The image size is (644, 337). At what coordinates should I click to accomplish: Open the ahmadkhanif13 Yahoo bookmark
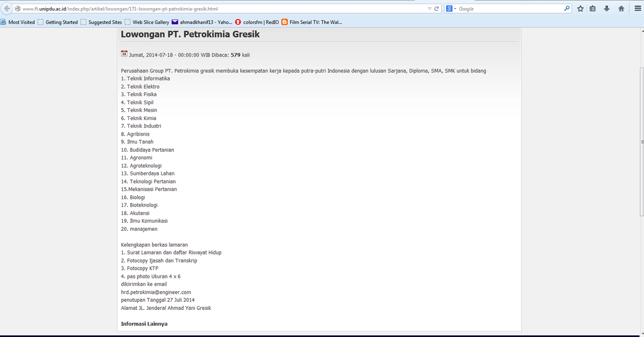coord(202,22)
